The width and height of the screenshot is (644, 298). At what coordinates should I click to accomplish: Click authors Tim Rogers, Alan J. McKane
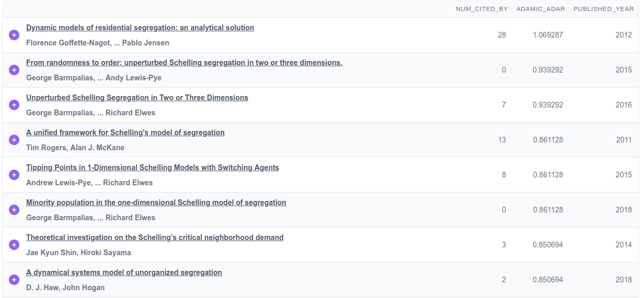[x=75, y=148]
